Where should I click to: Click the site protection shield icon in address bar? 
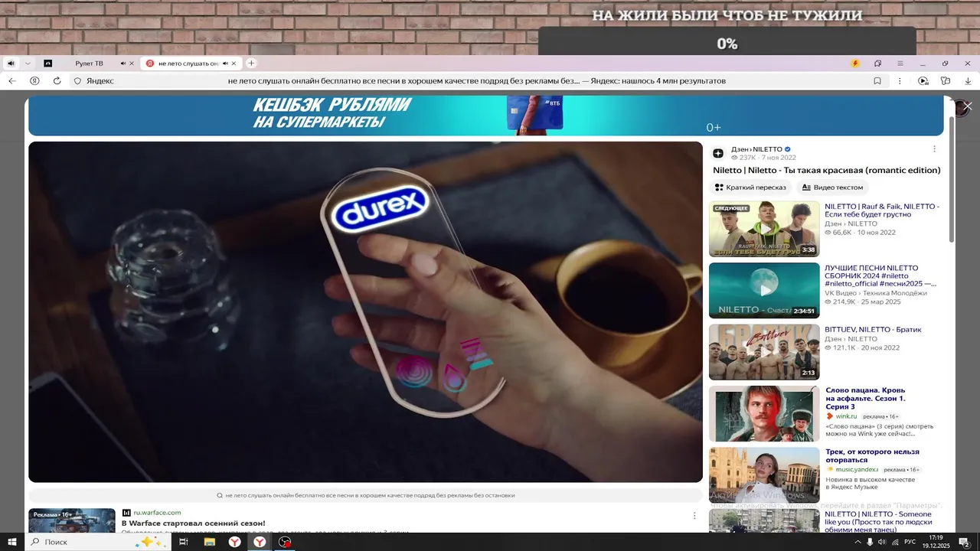coord(77,80)
